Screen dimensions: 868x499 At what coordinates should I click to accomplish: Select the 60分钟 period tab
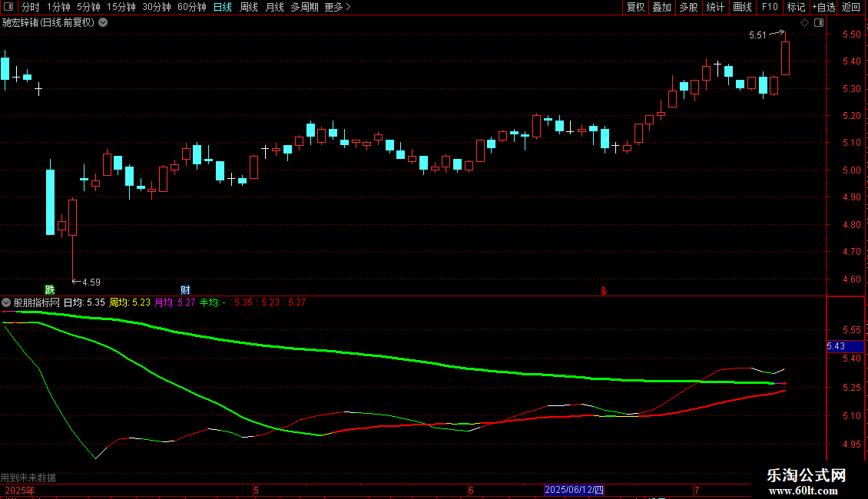pyautogui.click(x=192, y=7)
